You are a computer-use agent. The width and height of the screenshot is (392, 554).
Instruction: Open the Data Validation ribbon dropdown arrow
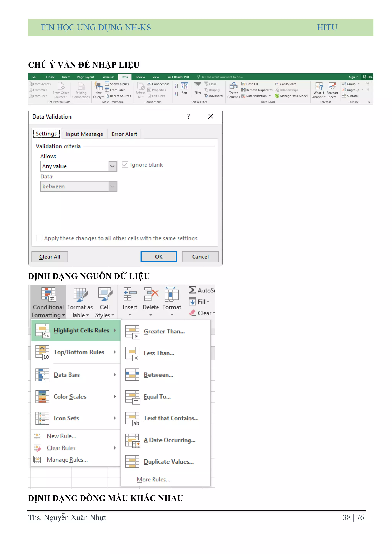coord(270,96)
